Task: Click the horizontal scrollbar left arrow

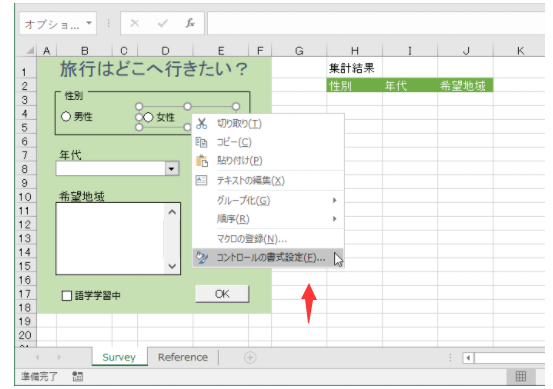Action: [468, 358]
